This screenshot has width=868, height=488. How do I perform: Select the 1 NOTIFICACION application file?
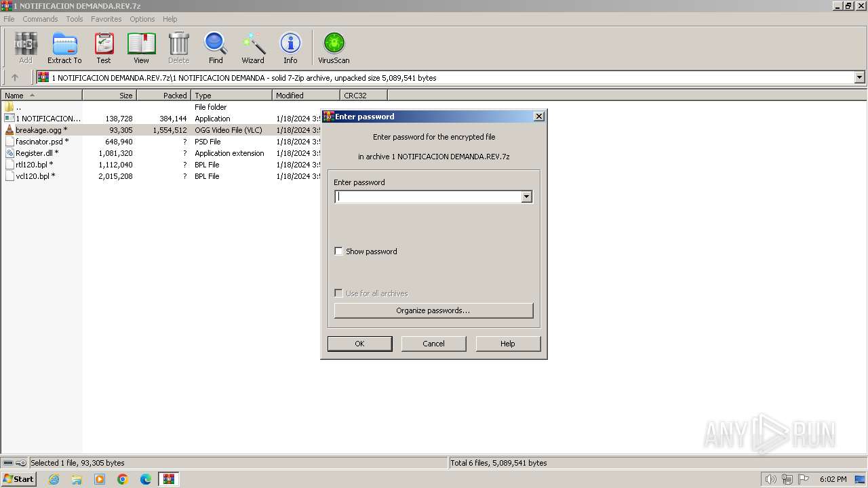point(42,119)
